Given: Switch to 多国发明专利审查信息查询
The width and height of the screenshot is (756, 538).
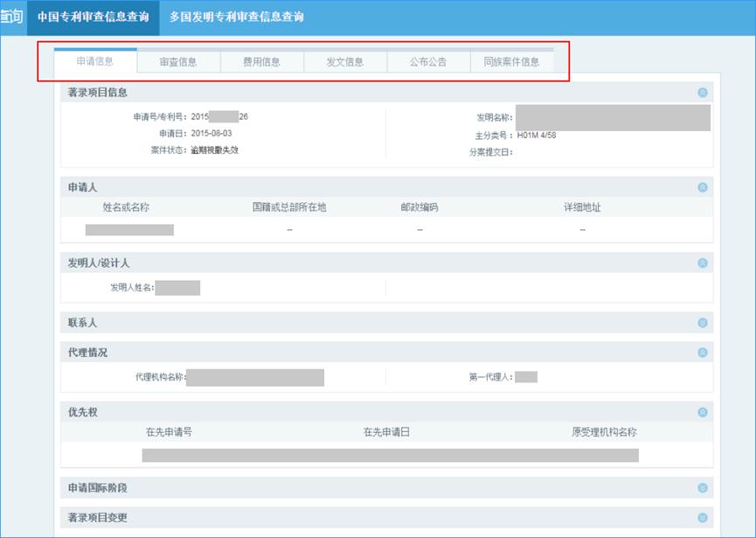Looking at the screenshot, I should 238,14.
